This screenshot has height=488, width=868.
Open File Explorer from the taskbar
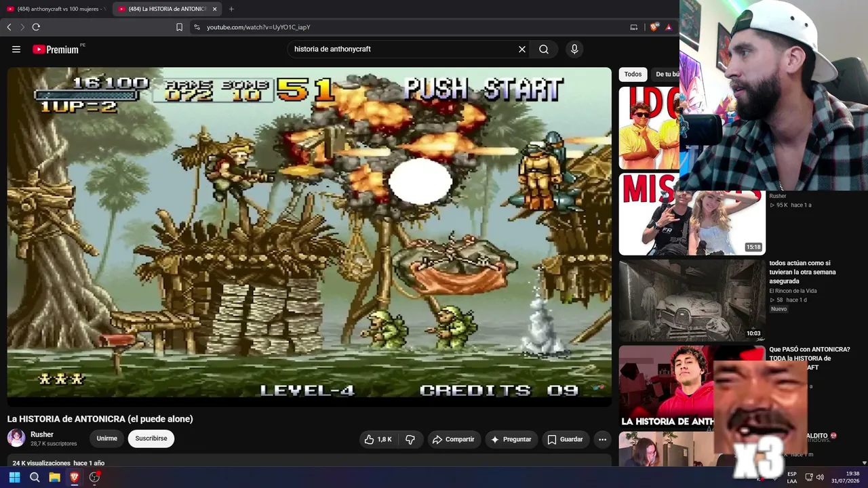pyautogui.click(x=54, y=477)
